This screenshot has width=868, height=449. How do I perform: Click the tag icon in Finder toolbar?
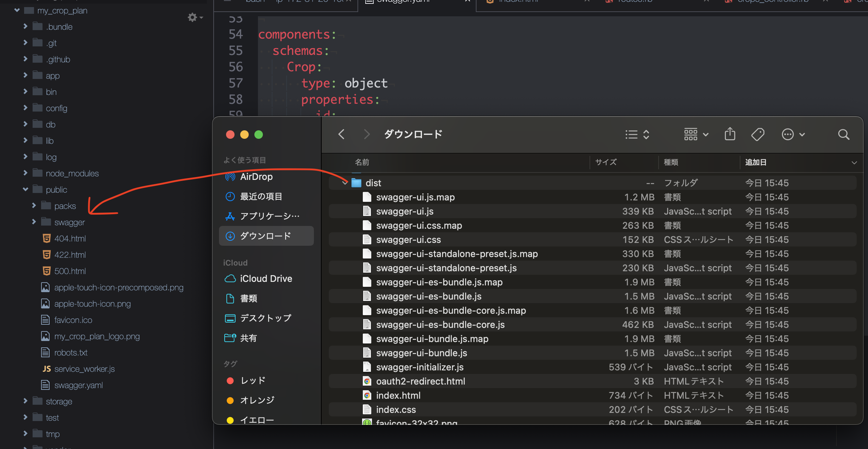[757, 135]
